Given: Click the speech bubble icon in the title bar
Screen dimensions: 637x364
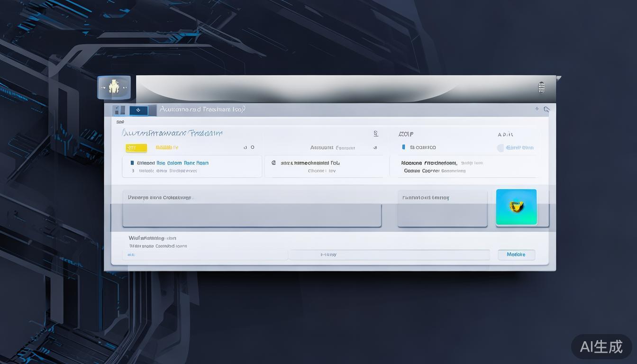Looking at the screenshot, I should [546, 109].
